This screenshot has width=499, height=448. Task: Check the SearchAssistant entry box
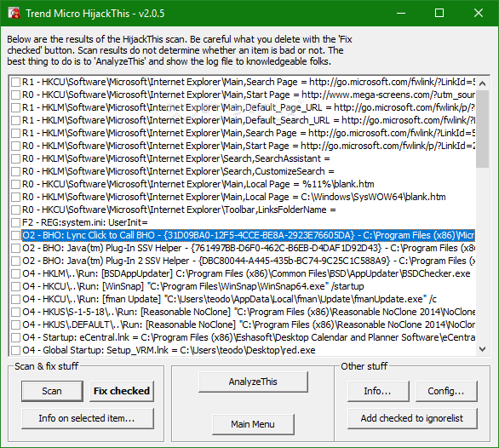pyautogui.click(x=15, y=158)
